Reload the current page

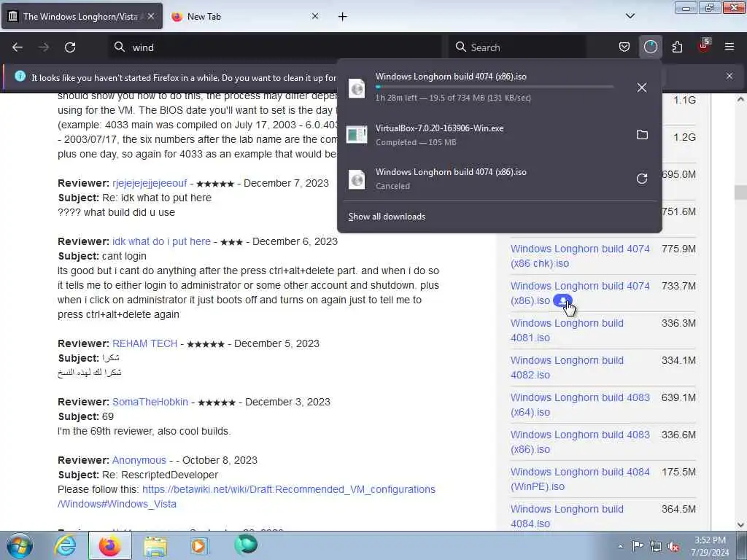pyautogui.click(x=70, y=47)
